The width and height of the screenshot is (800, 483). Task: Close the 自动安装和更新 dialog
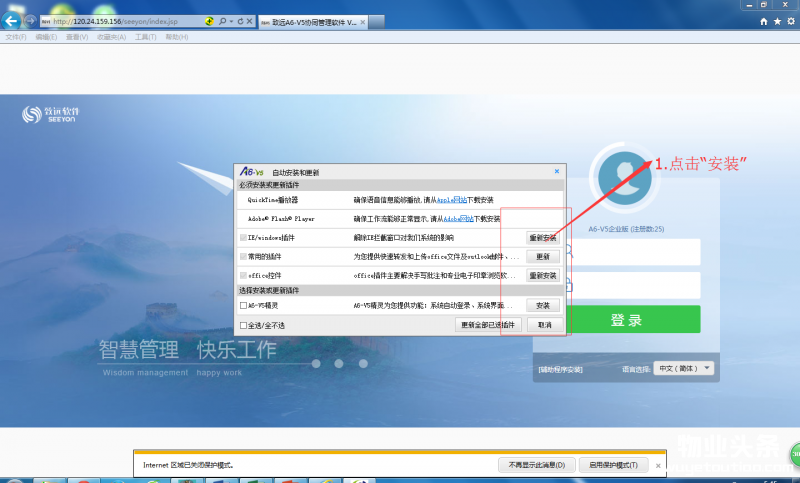[x=557, y=171]
